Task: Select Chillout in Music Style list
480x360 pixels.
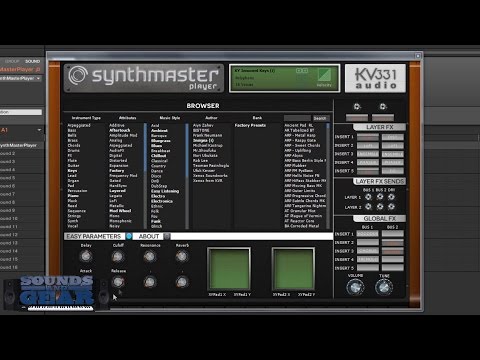Action: [x=159, y=156]
